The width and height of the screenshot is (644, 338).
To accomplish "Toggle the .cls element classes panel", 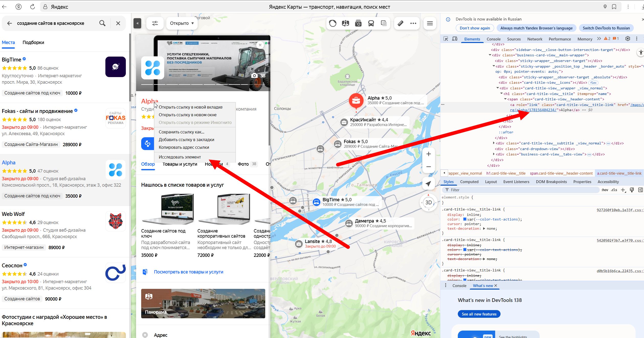I will pos(614,190).
